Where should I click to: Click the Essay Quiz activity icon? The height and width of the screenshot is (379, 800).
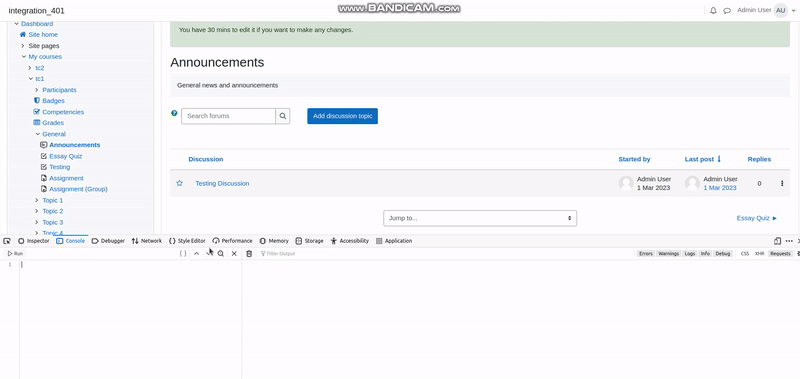(x=43, y=156)
